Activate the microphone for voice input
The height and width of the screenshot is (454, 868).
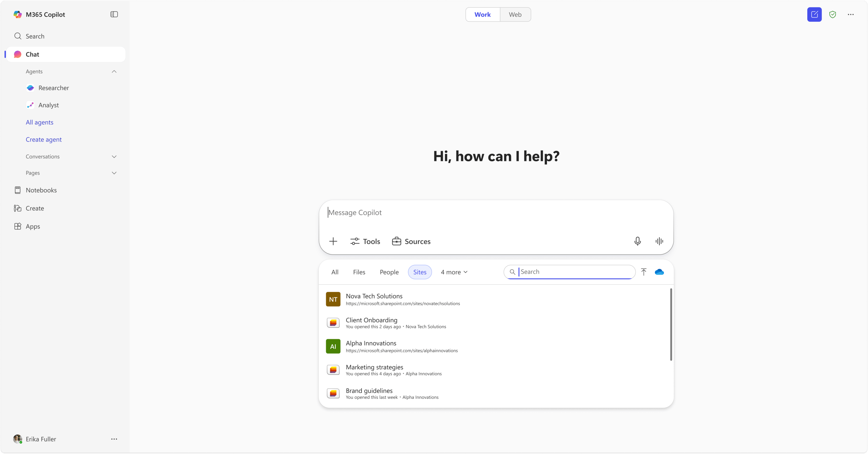637,241
